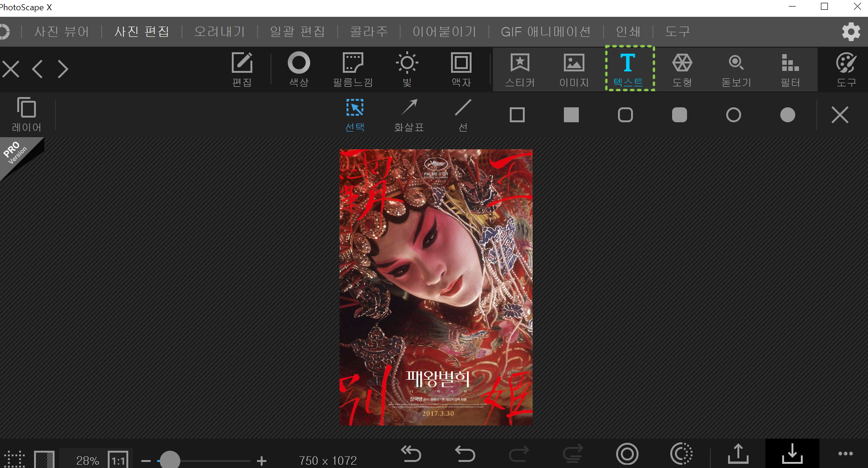Click the compare original circle icon

[x=627, y=454]
